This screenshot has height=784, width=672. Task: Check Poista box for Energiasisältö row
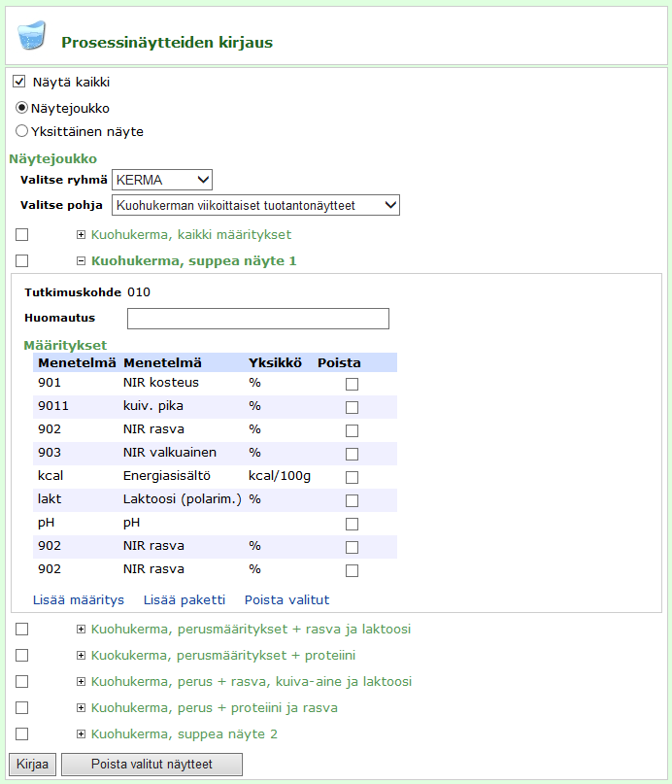point(352,477)
